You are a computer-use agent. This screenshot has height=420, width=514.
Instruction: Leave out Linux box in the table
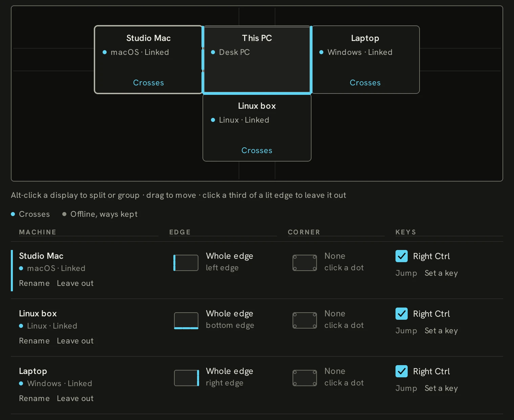[75, 341]
